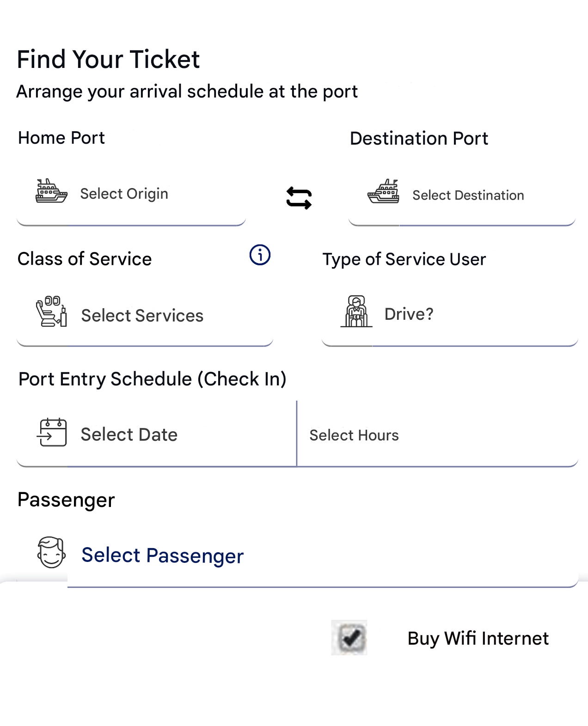Image resolution: width=588 pixels, height=726 pixels.
Task: Uncheck the Buy Wifi Internet checkbox
Action: pos(349,638)
